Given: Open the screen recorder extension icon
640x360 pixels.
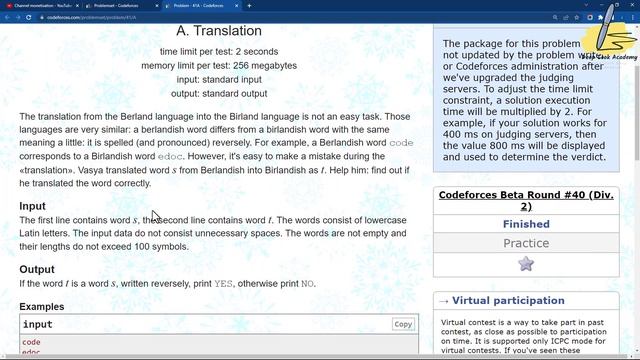Looking at the screenshot, I should [x=590, y=18].
